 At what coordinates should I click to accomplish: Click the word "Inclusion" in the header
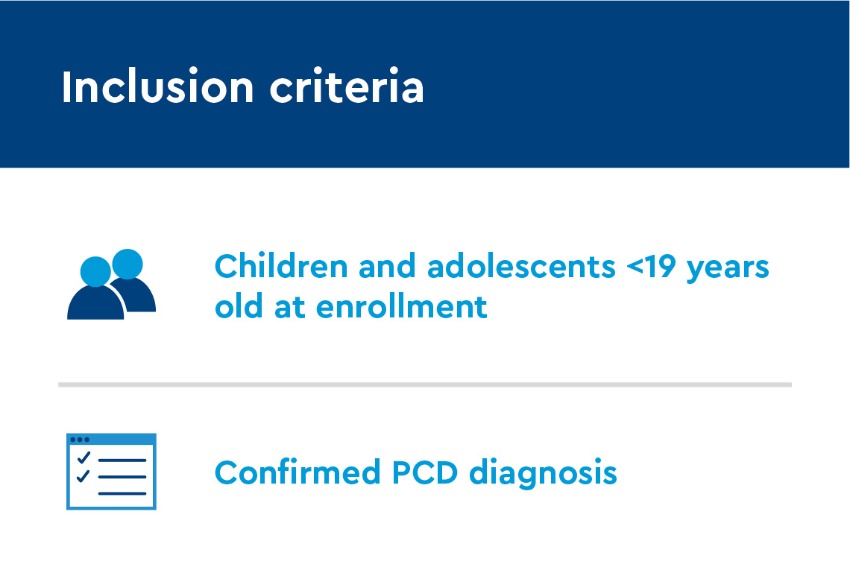[x=155, y=87]
